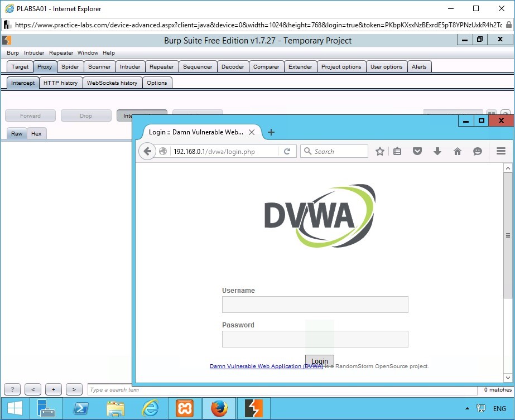Open a new Firefox tab
Image resolution: width=515 pixels, height=420 pixels.
coord(271,132)
